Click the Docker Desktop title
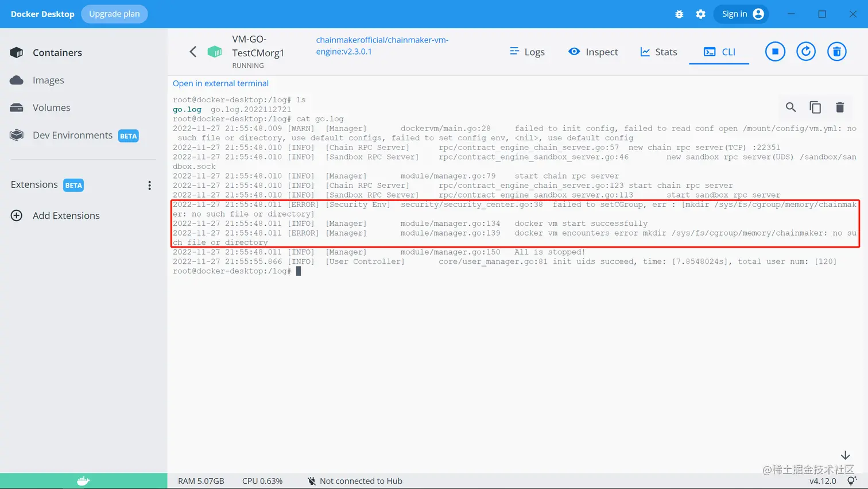Viewport: 868px width, 489px height. (x=42, y=14)
